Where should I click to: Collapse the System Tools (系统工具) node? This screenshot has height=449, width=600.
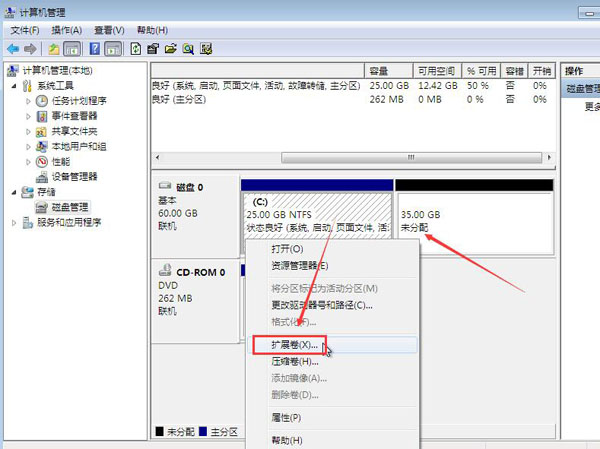pos(14,86)
